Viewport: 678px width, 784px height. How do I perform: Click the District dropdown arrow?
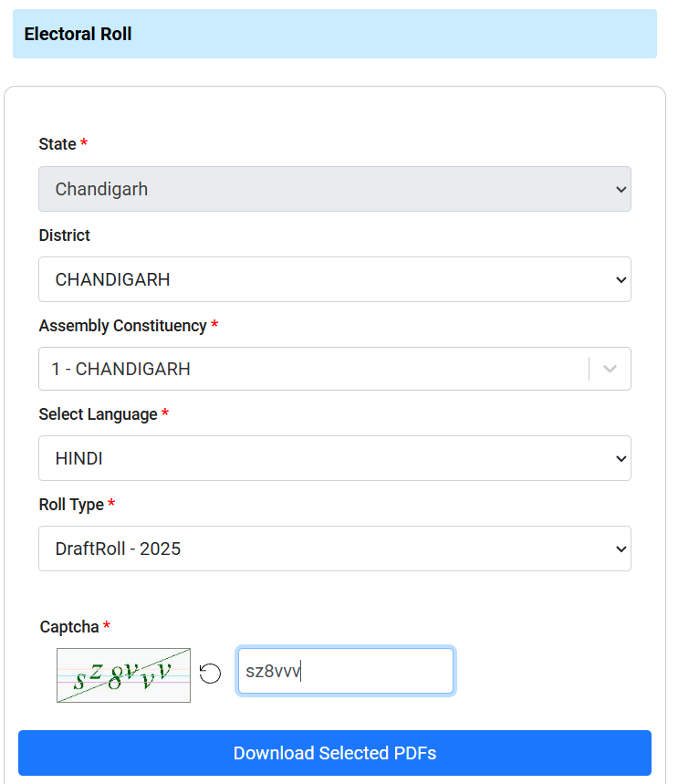(621, 279)
